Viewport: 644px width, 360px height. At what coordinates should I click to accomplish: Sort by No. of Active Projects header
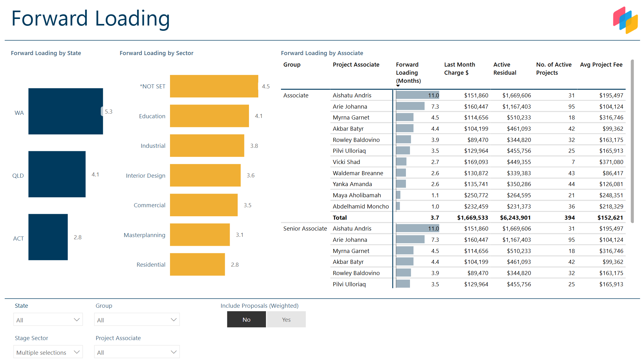554,69
